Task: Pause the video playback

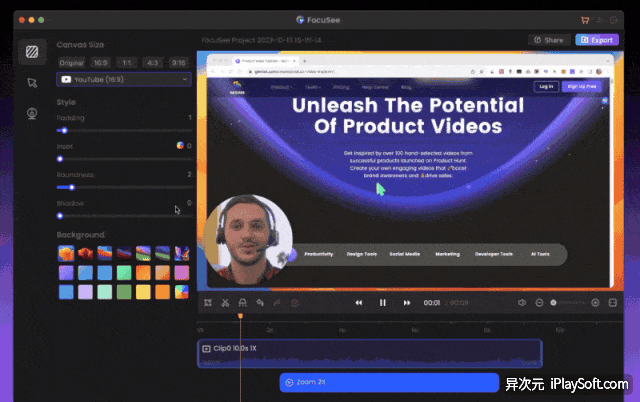Action: (x=382, y=303)
